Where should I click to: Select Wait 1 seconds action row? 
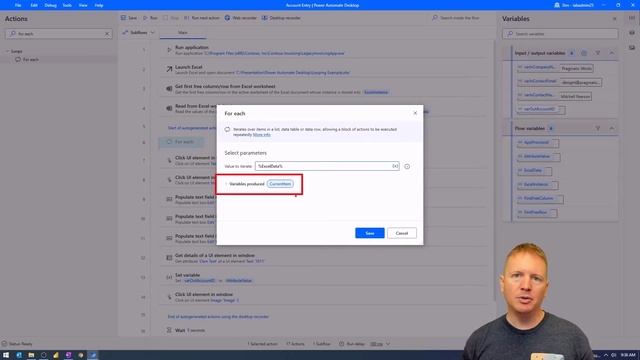pos(322,330)
